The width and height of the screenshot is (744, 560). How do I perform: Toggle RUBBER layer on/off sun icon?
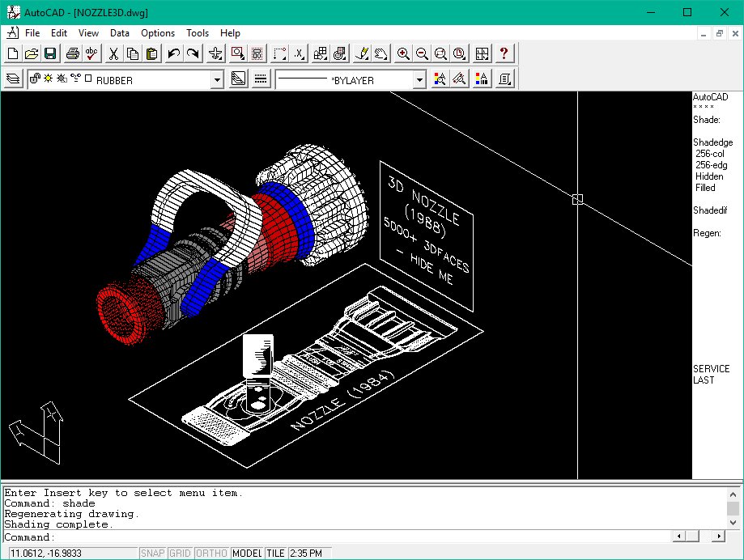[49, 78]
